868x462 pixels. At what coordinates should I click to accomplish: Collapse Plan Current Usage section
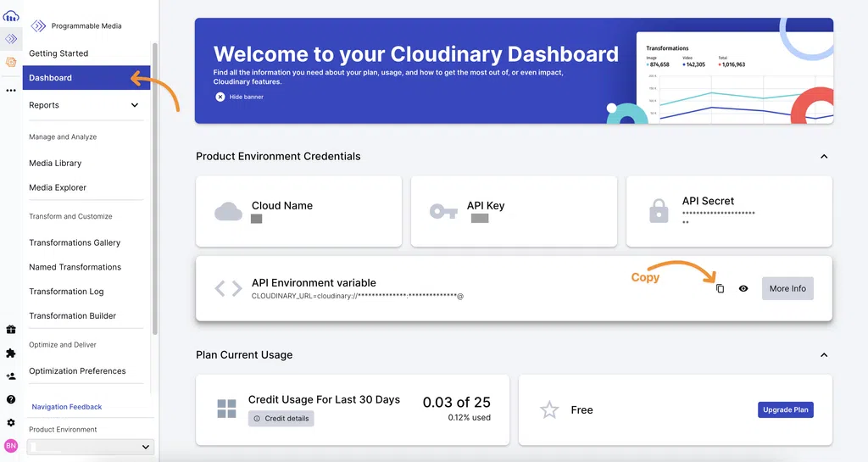pos(824,355)
